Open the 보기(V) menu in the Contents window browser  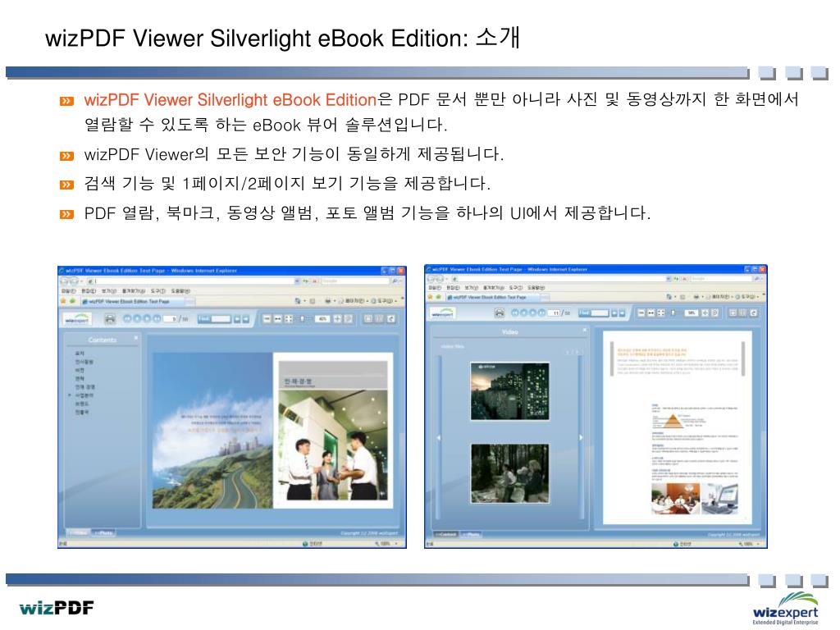109,291
